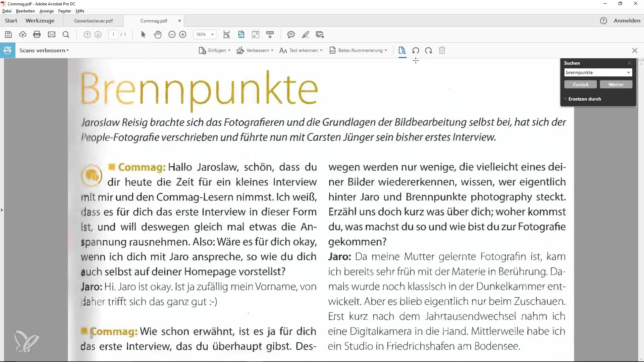This screenshot has height=362, width=644.
Task: Switch to the Gewerbesteuer.pdf tab
Action: (94, 21)
